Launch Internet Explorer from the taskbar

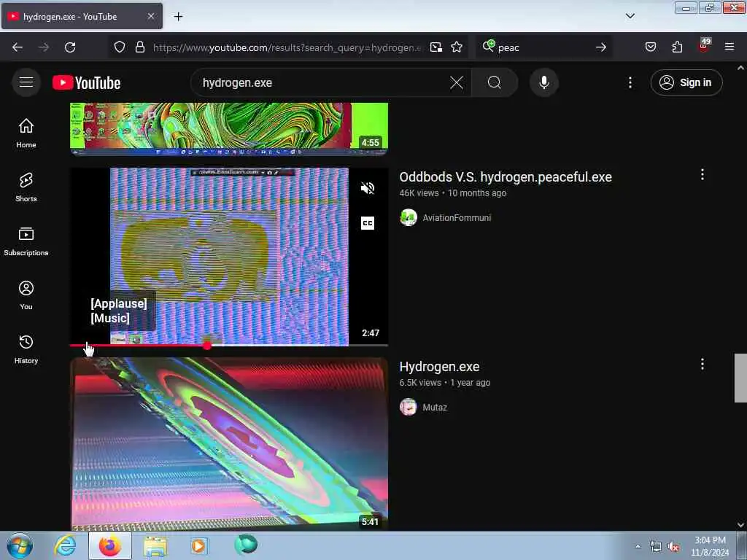click(65, 545)
